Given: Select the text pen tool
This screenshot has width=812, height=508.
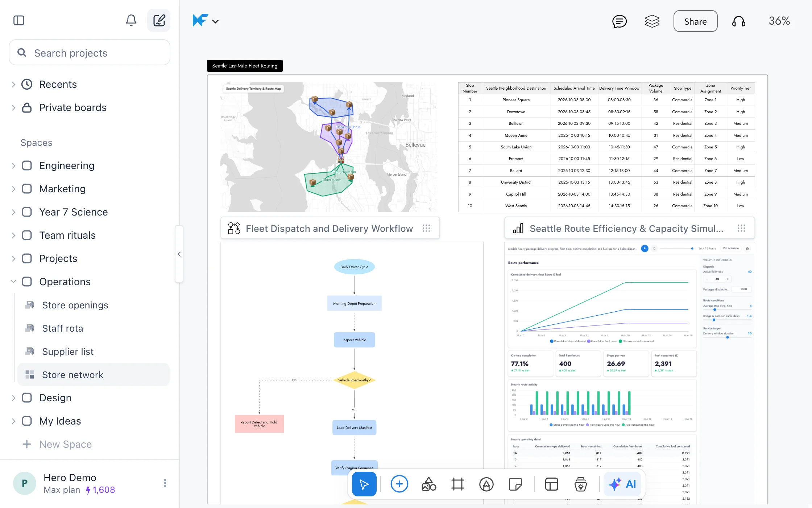Looking at the screenshot, I should pyautogui.click(x=486, y=484).
